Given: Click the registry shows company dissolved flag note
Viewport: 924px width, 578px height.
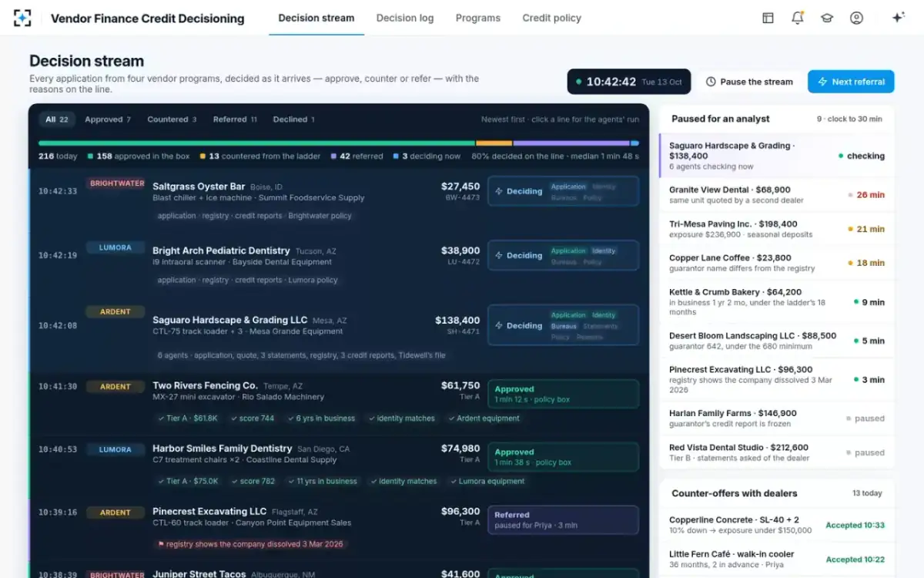Looking at the screenshot, I should point(249,544).
